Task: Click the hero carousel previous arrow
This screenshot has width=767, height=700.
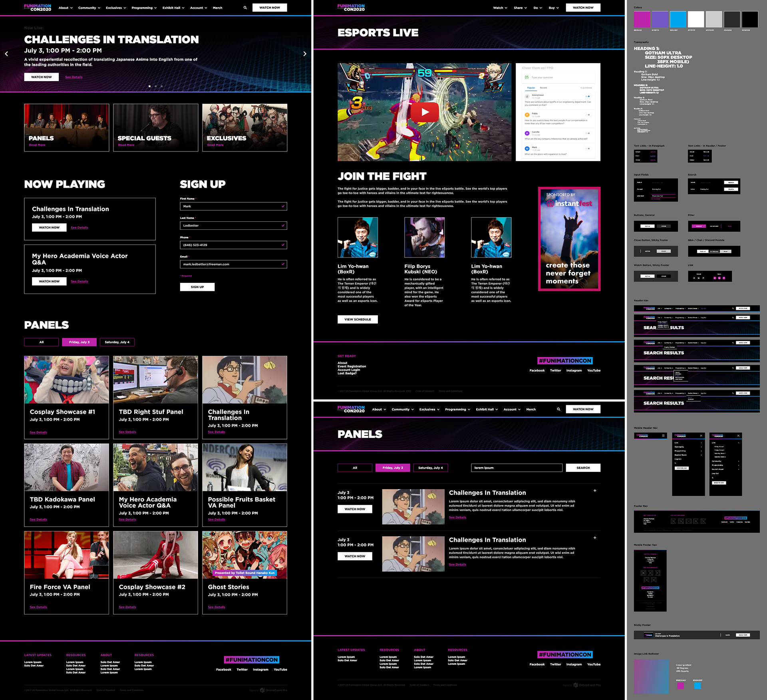Action: 6,54
